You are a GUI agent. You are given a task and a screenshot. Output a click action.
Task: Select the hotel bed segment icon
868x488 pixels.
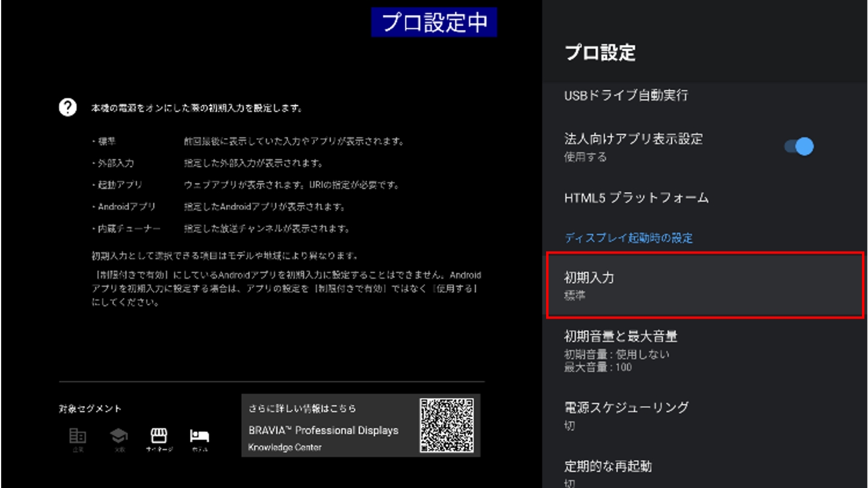pyautogui.click(x=199, y=436)
